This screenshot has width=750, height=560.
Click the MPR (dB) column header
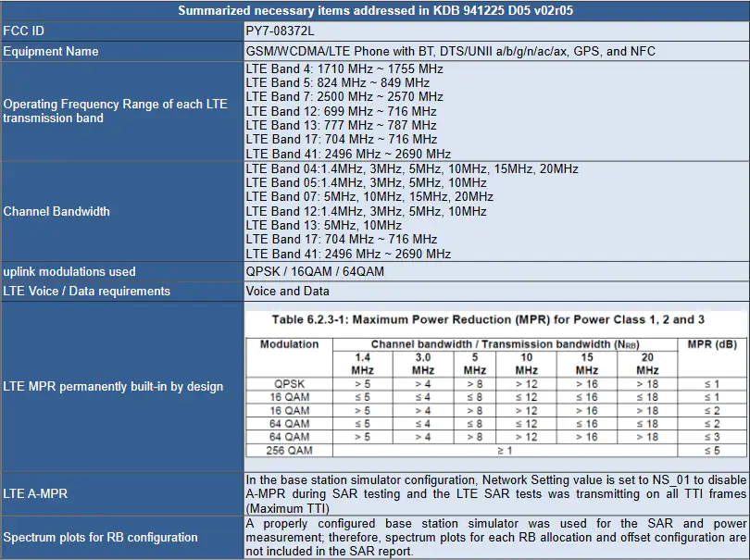pyautogui.click(x=712, y=344)
